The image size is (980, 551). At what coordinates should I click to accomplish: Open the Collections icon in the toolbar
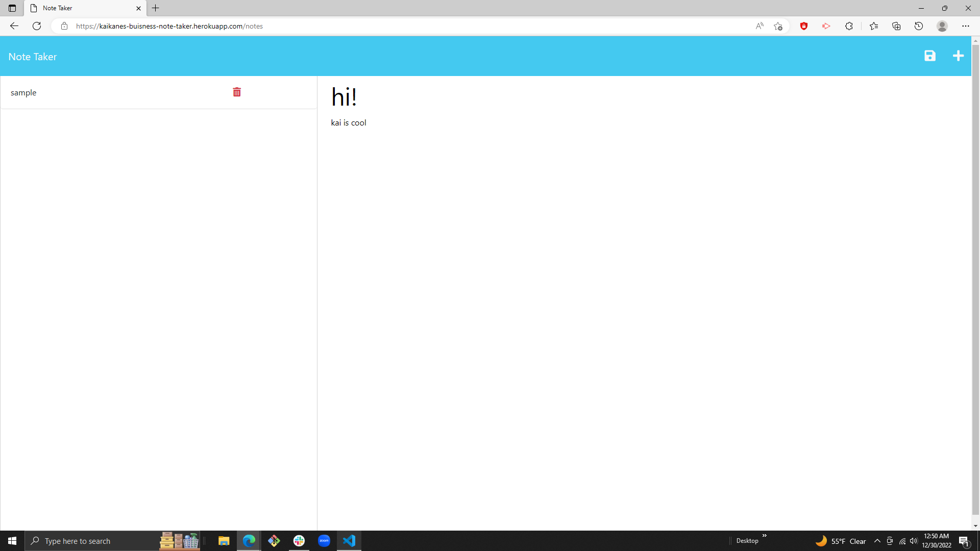coord(896,26)
